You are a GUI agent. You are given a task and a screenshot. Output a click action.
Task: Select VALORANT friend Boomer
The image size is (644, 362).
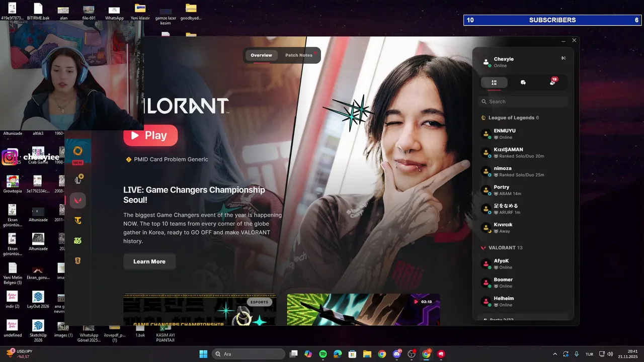coord(523,283)
